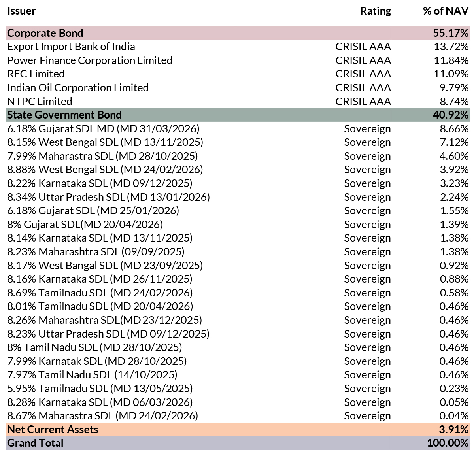Click the 2.24% NAV value
Image resolution: width=476 pixels, height=453 pixels.
click(454, 197)
